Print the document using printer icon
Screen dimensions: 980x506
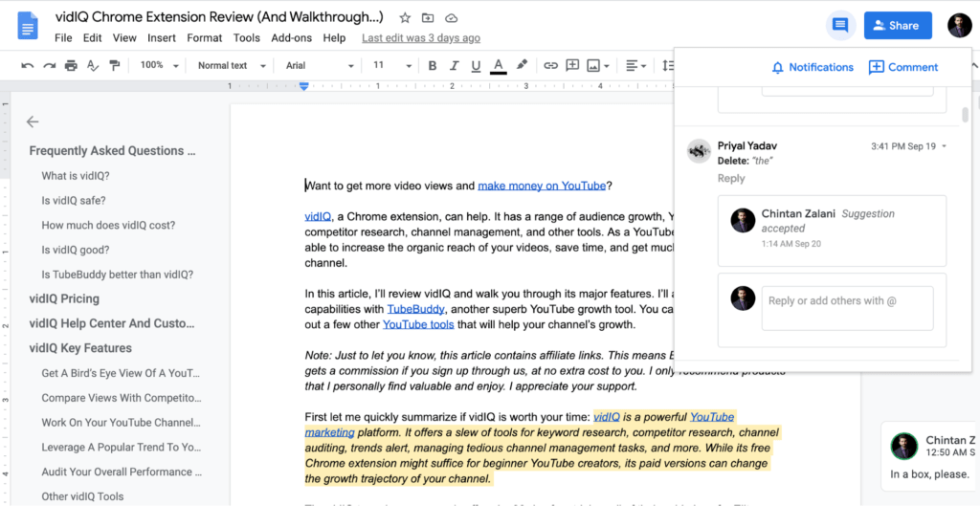coord(71,65)
